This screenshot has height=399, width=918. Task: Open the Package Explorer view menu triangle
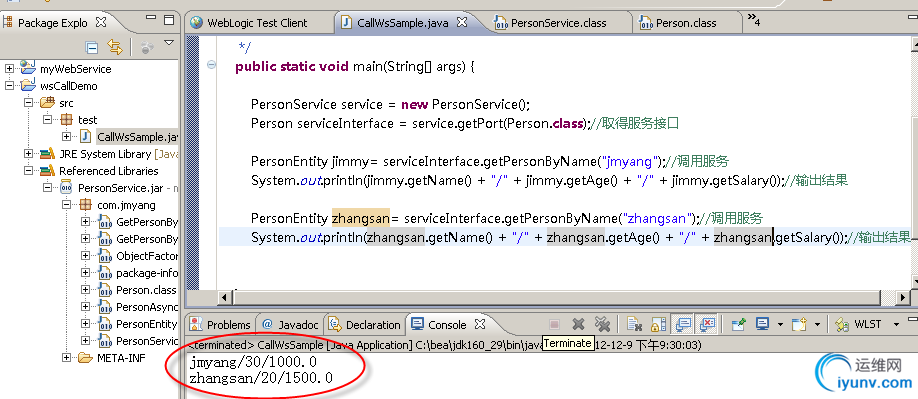(x=169, y=43)
